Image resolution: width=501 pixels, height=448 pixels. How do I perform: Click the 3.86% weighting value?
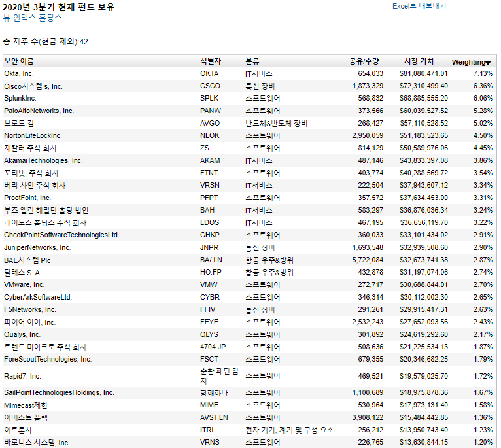click(483, 161)
